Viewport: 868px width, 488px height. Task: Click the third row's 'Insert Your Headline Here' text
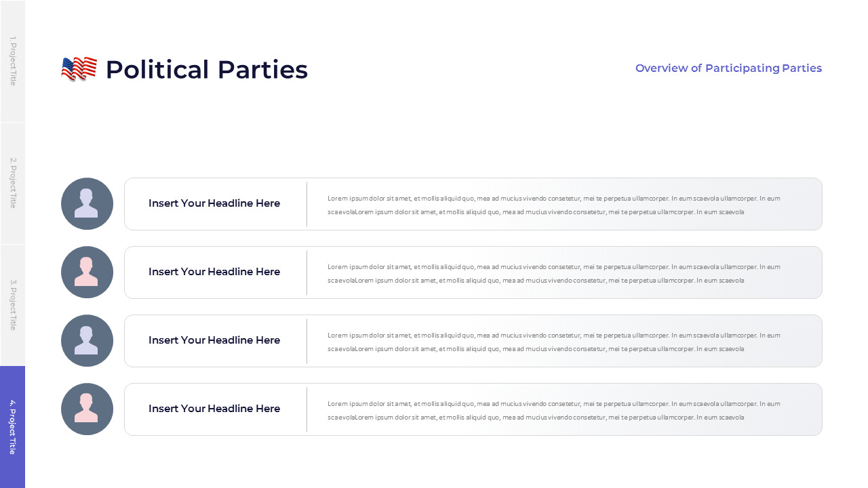pos(214,340)
